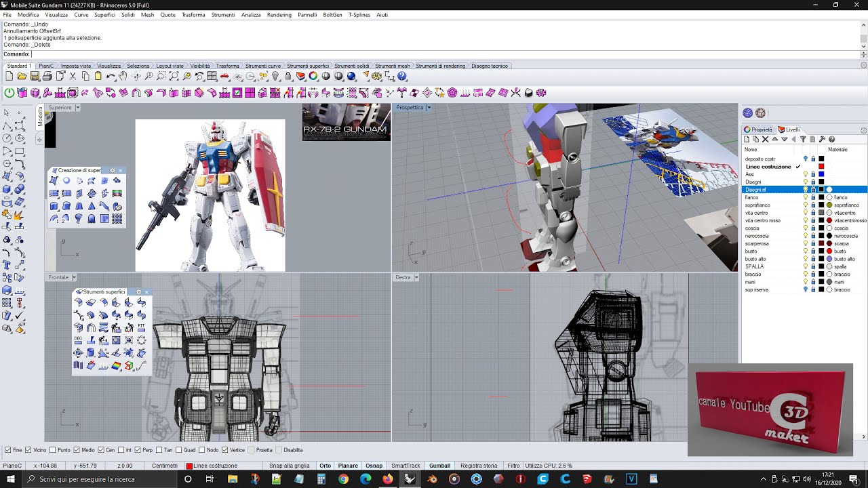The image size is (868, 488).
Task: Click the green power icon in T-Splines toolbar
Action: tap(9, 93)
